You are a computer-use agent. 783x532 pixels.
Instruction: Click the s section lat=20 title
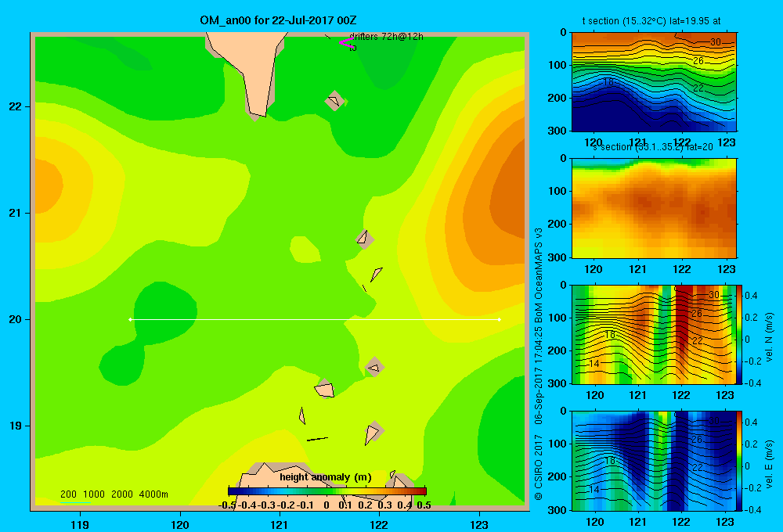tap(653, 147)
